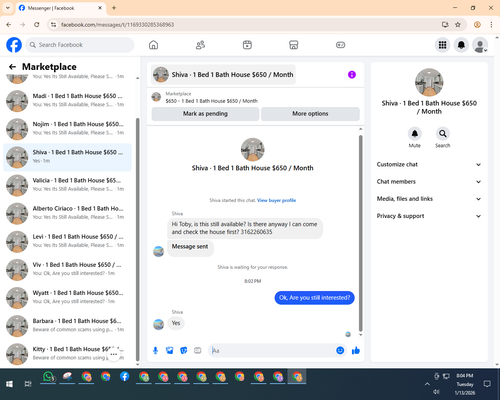500x400 pixels.
Task: Attach a photo with the image icon
Action: 170,350
